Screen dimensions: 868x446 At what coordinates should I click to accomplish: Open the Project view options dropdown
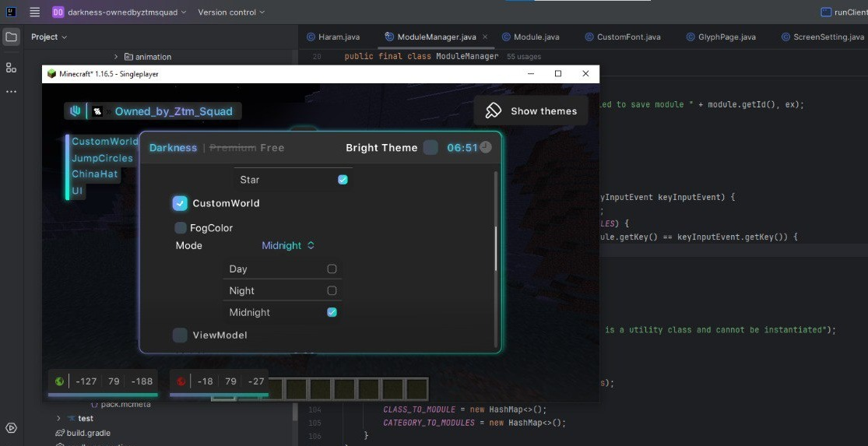[49, 37]
